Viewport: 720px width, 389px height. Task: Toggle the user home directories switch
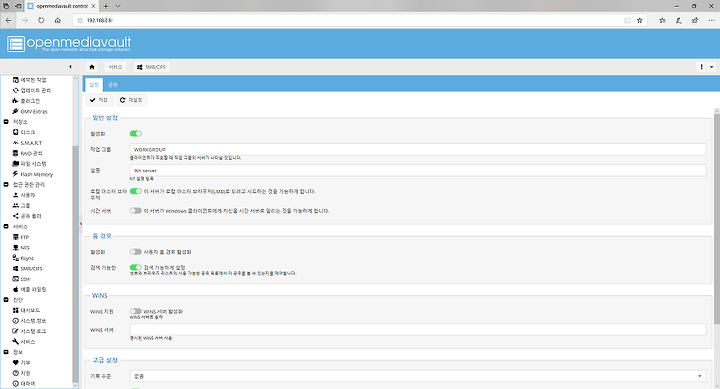(x=135, y=252)
